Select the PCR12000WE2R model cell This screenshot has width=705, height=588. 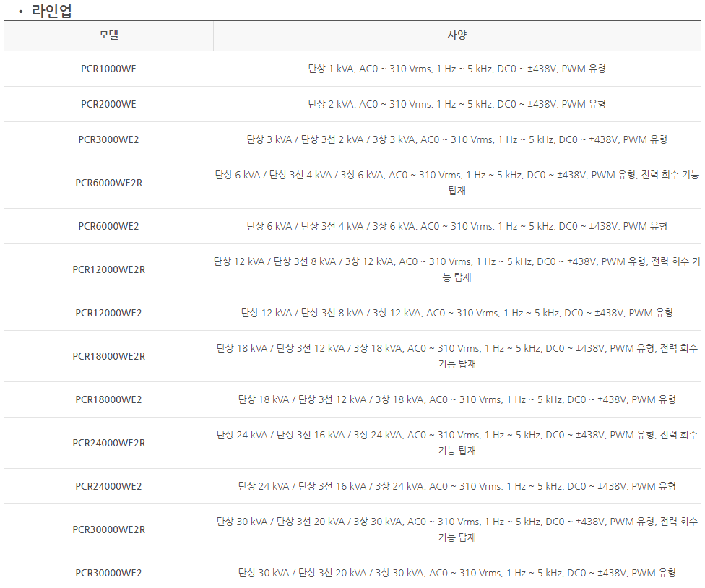(x=108, y=269)
